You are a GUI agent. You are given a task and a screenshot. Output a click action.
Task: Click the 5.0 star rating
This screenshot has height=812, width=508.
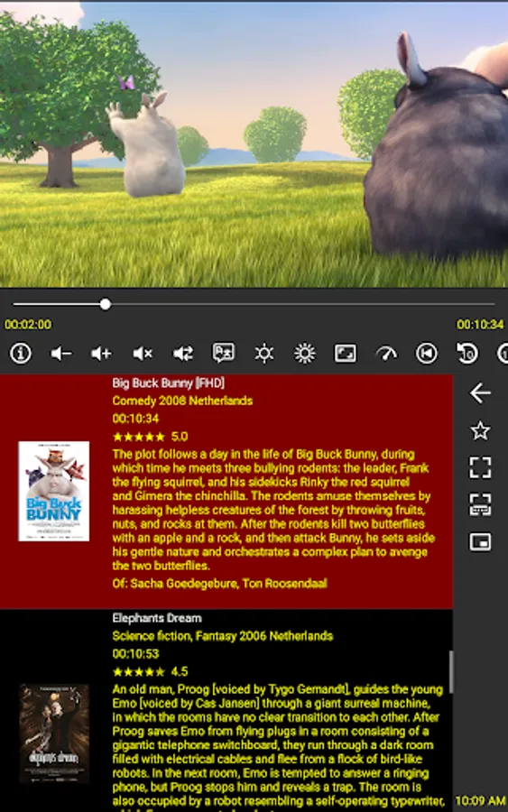150,437
